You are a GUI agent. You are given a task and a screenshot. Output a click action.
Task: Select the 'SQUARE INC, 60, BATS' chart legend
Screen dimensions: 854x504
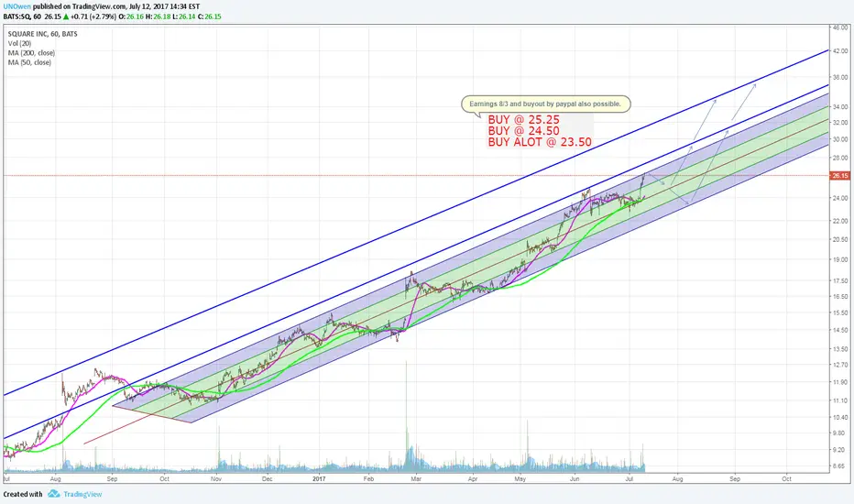pyautogui.click(x=42, y=34)
